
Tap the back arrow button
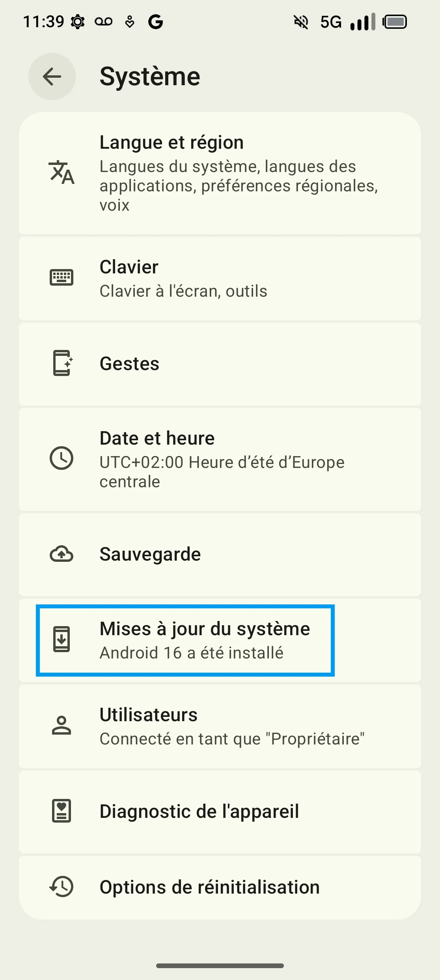[52, 77]
